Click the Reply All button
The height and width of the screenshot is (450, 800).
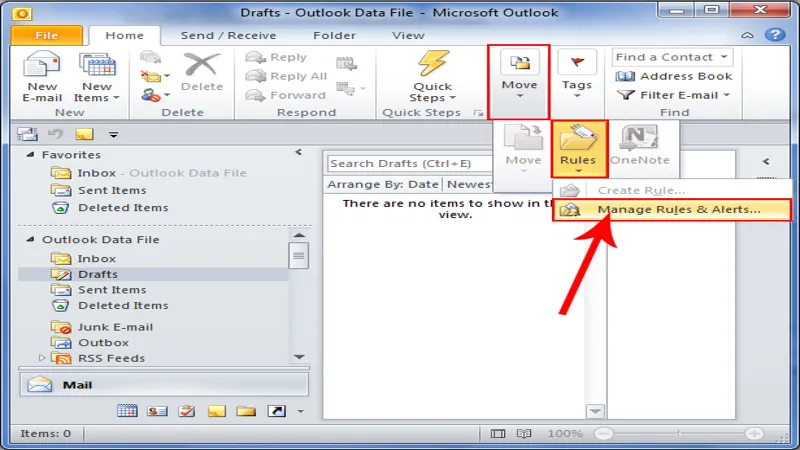[286, 76]
